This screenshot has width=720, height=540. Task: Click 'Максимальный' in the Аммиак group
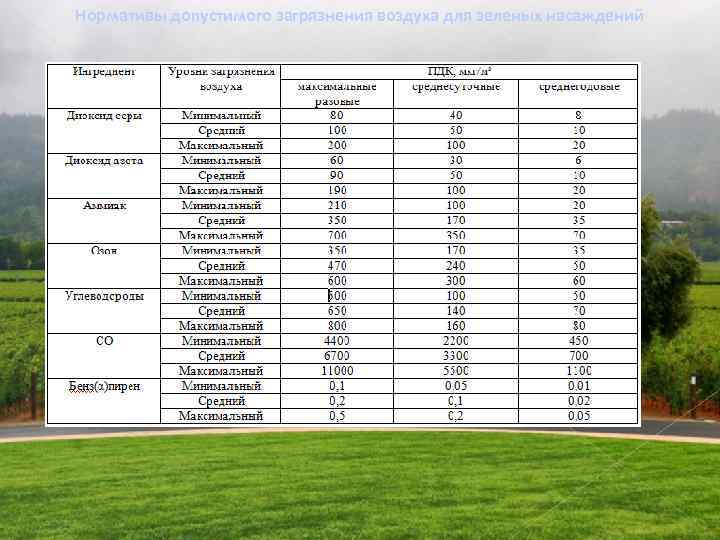pos(221,236)
